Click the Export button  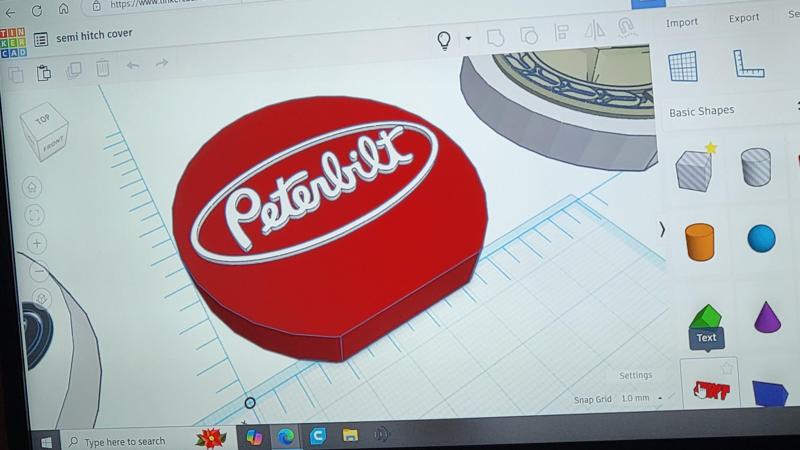(744, 18)
